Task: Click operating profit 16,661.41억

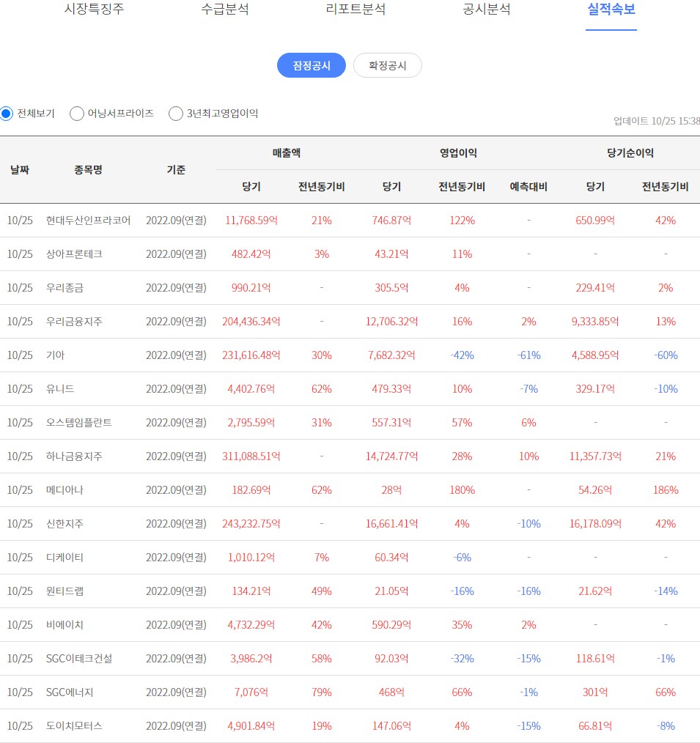Action: 391,524
